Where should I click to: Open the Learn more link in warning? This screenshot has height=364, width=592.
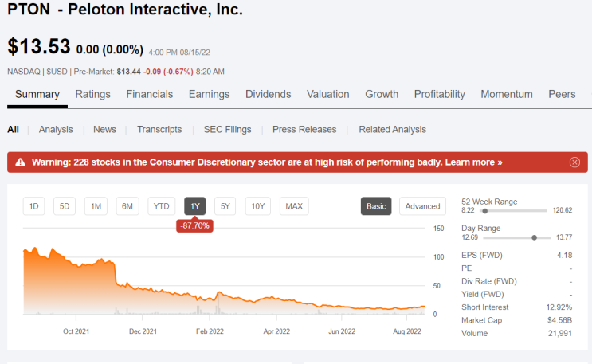pos(473,162)
